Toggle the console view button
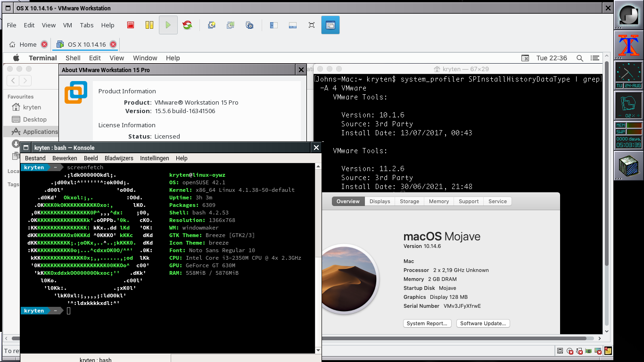Viewport: 644px width, 362px height. [330, 25]
